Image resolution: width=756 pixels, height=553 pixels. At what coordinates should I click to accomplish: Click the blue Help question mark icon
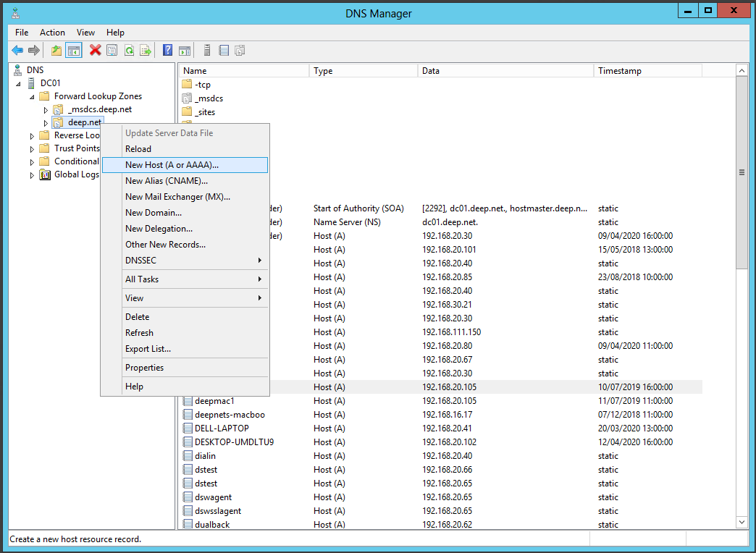(x=167, y=50)
